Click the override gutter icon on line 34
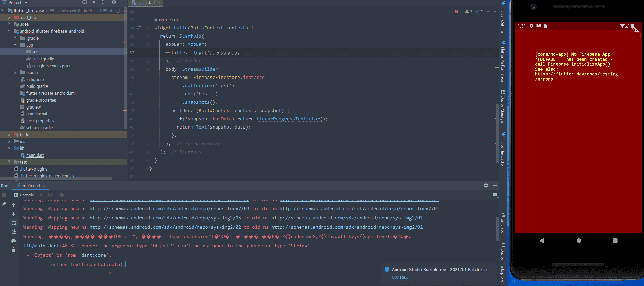 [138, 28]
